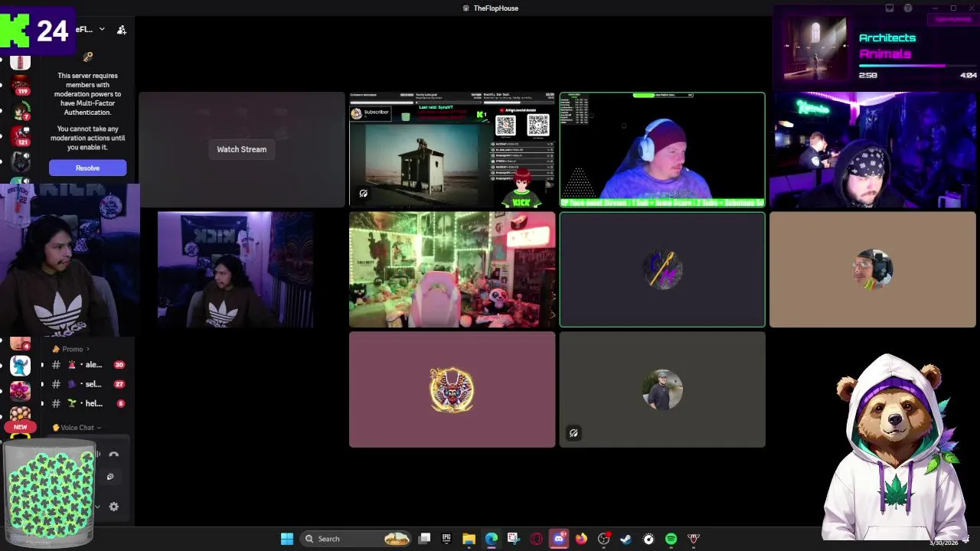980x551 pixels.
Task: Open user settings gear icon
Action: 113,507
